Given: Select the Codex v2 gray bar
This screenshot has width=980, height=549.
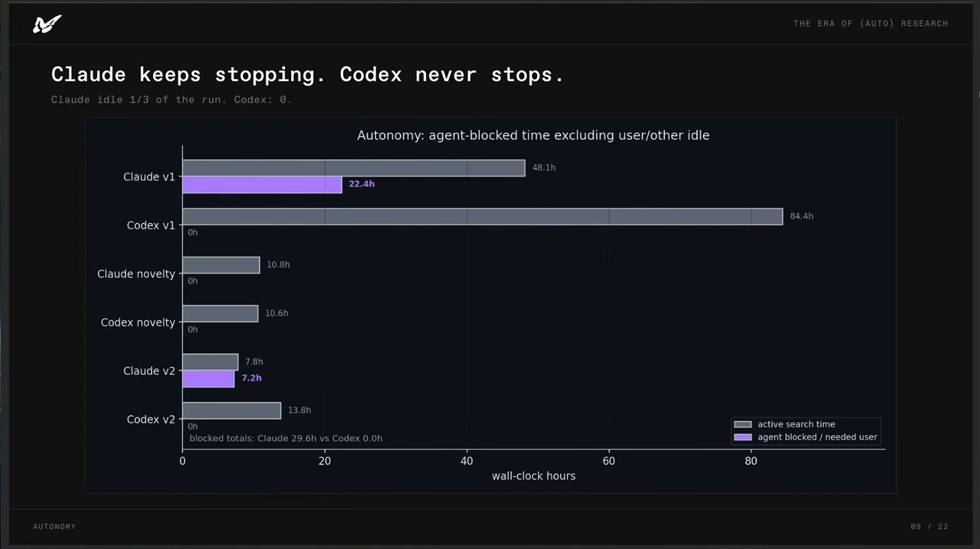Looking at the screenshot, I should point(231,411).
